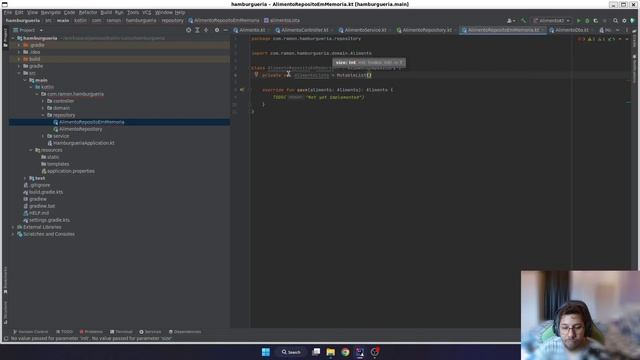Collapse the resources folder

31,150
